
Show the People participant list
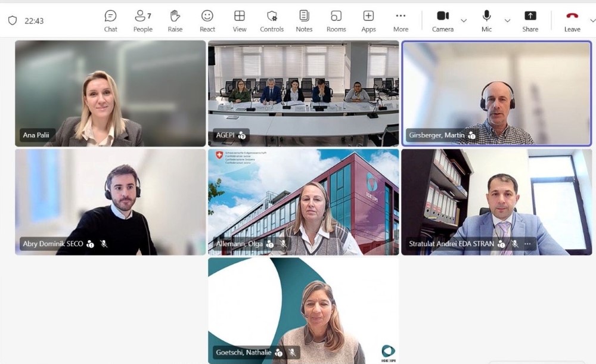pyautogui.click(x=143, y=20)
